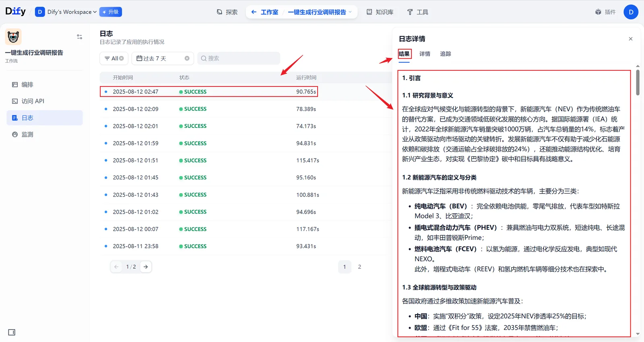Viewport: 644px width, 342px height.
Task: Select page 1 in pagination
Action: pyautogui.click(x=345, y=267)
